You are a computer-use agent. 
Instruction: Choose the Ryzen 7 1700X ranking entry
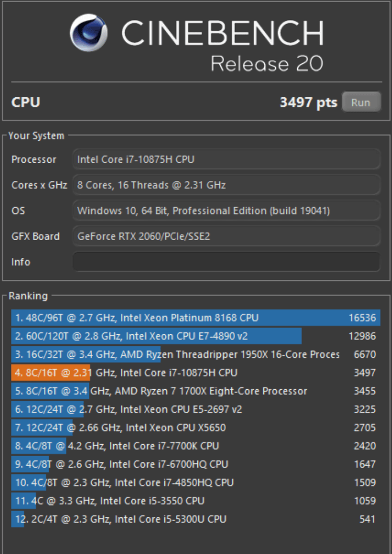tap(195, 391)
